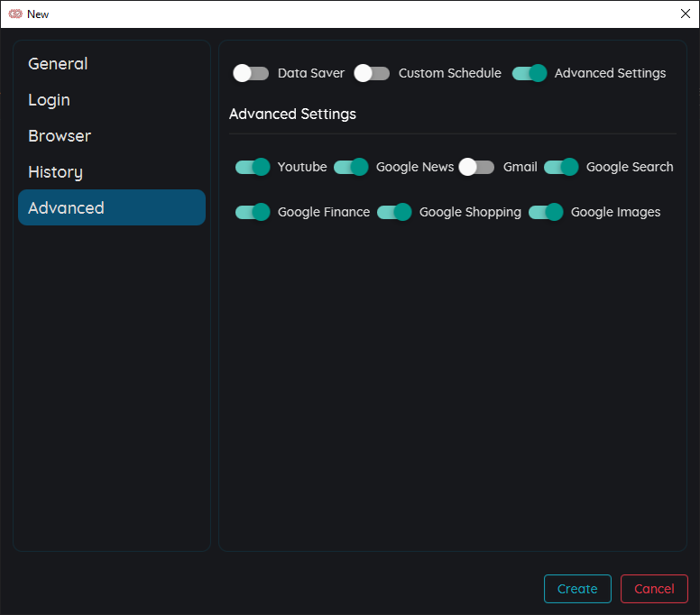Click the Google Finance label
700x615 pixels.
(324, 212)
